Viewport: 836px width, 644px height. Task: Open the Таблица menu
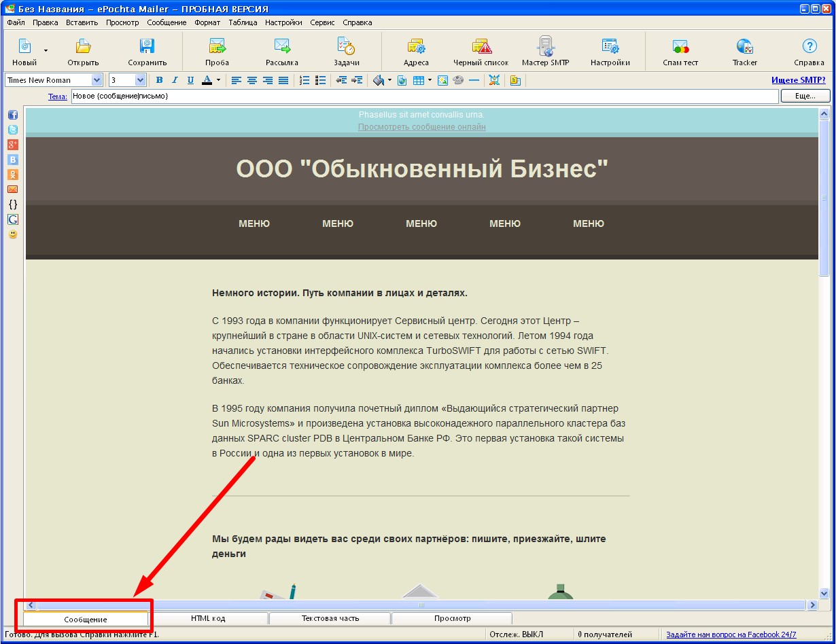pyautogui.click(x=243, y=22)
